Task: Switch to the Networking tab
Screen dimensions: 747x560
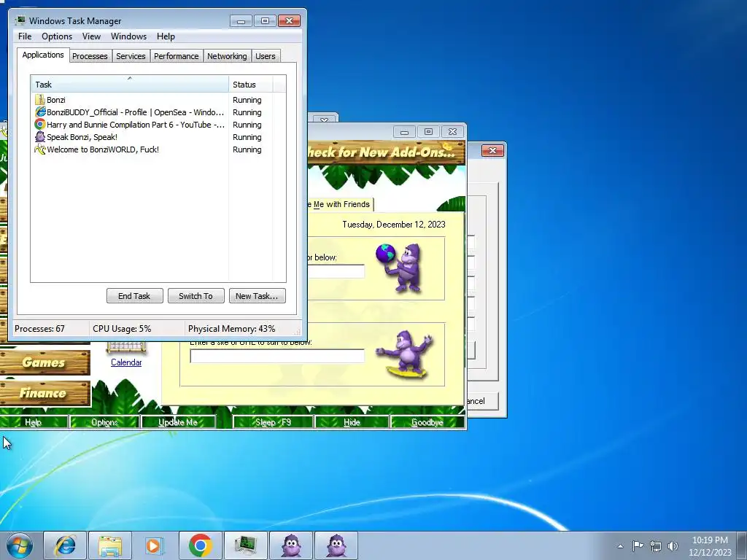Action: (227, 56)
